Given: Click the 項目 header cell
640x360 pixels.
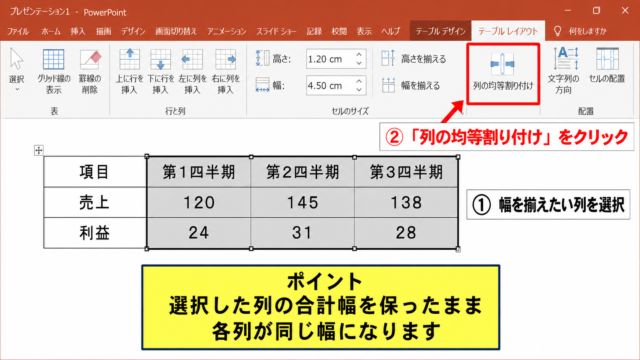Looking at the screenshot, I should coord(95,172).
